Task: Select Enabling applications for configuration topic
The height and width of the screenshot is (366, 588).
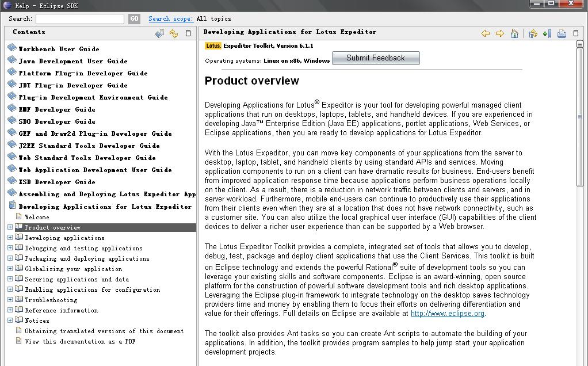Action: 92,289
